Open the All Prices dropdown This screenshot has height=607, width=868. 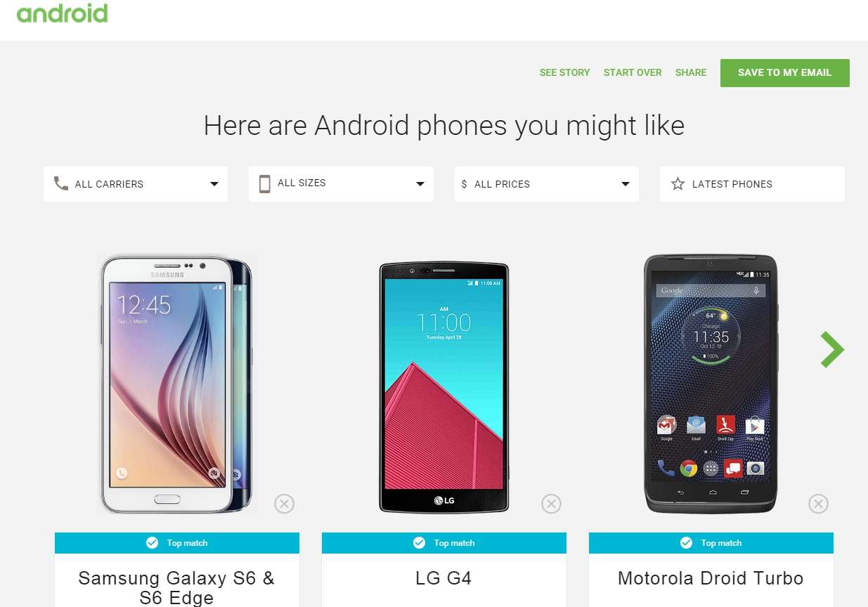click(547, 184)
